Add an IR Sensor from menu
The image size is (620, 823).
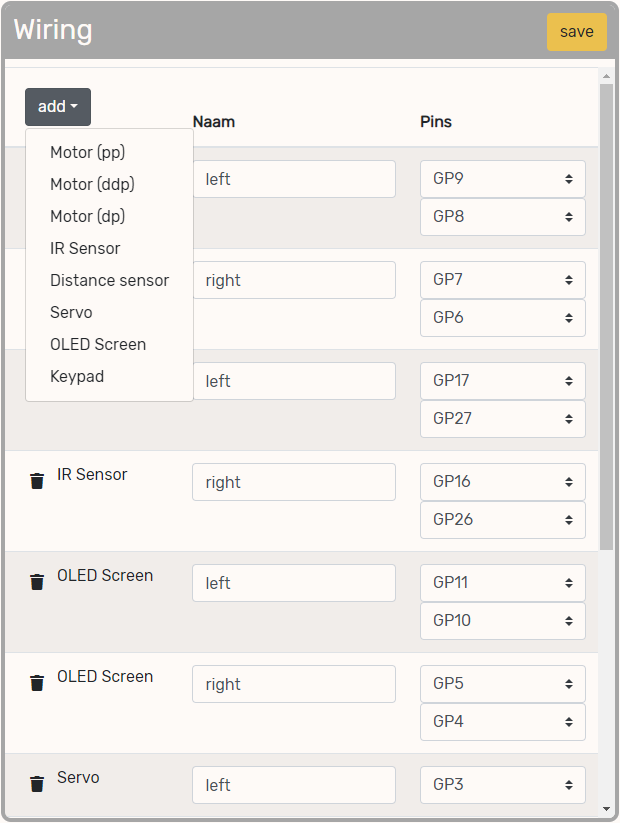pos(85,248)
